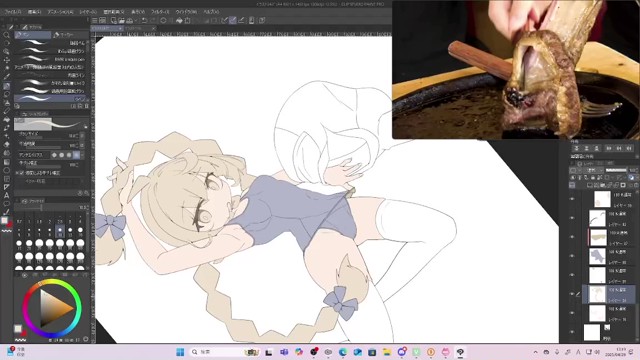Select the Move layer cross-arrows tool

[x=7, y=60]
